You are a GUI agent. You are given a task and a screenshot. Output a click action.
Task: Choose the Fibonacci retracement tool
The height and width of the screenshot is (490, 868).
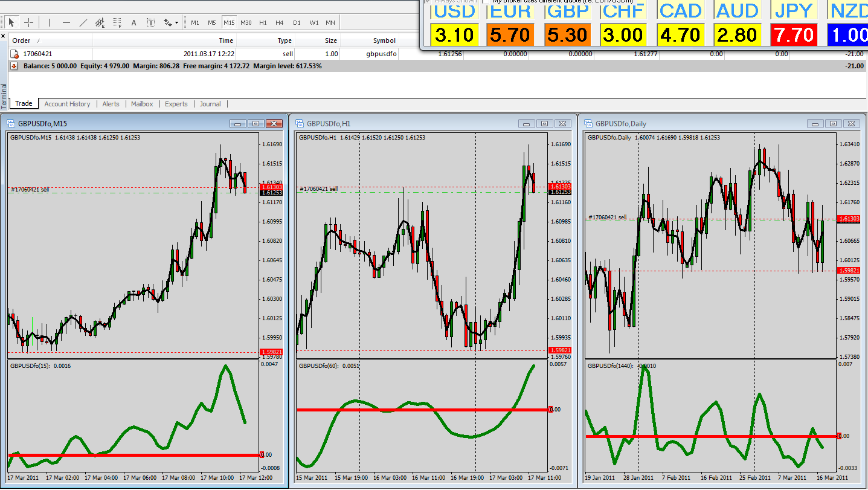[117, 22]
